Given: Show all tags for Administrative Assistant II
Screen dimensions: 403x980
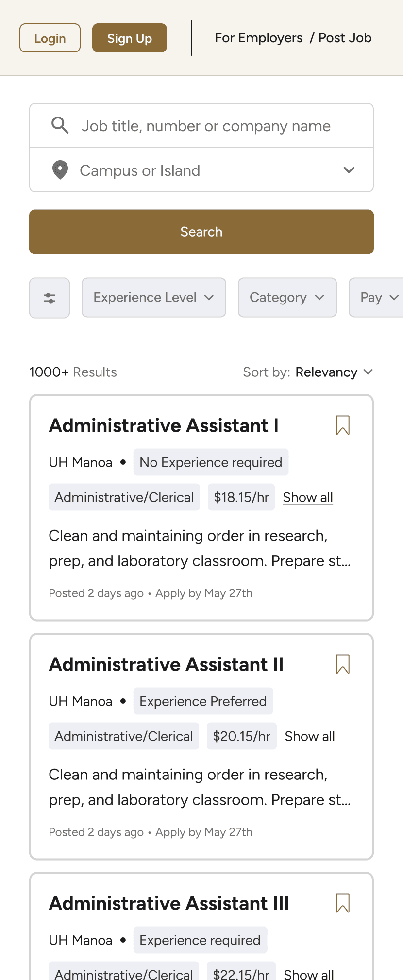Looking at the screenshot, I should pyautogui.click(x=310, y=736).
